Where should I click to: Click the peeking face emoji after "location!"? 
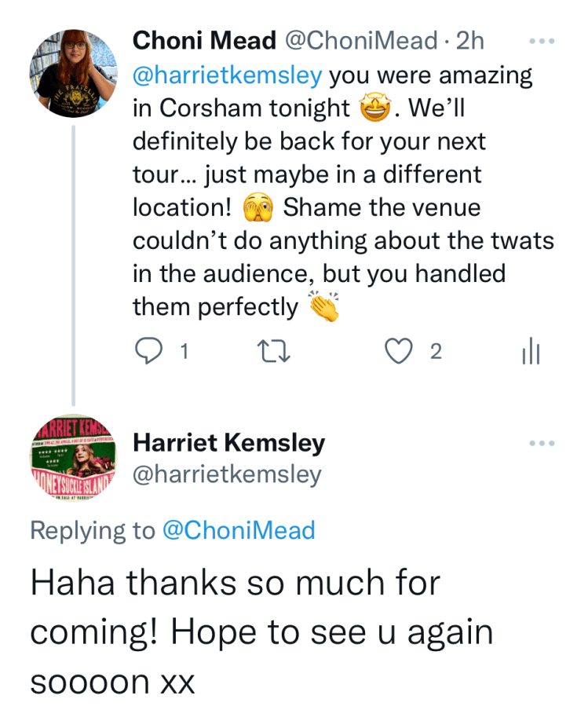tap(257, 209)
